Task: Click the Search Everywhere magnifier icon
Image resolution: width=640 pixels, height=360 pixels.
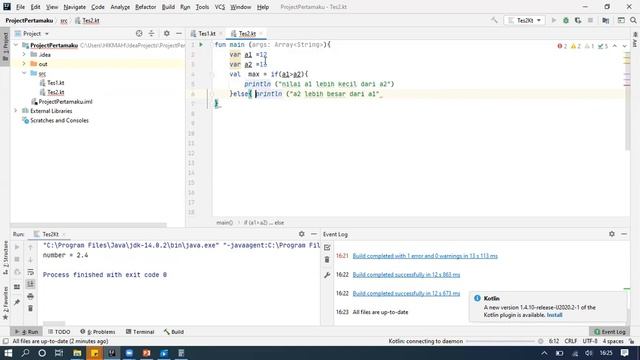Action: coord(633,20)
